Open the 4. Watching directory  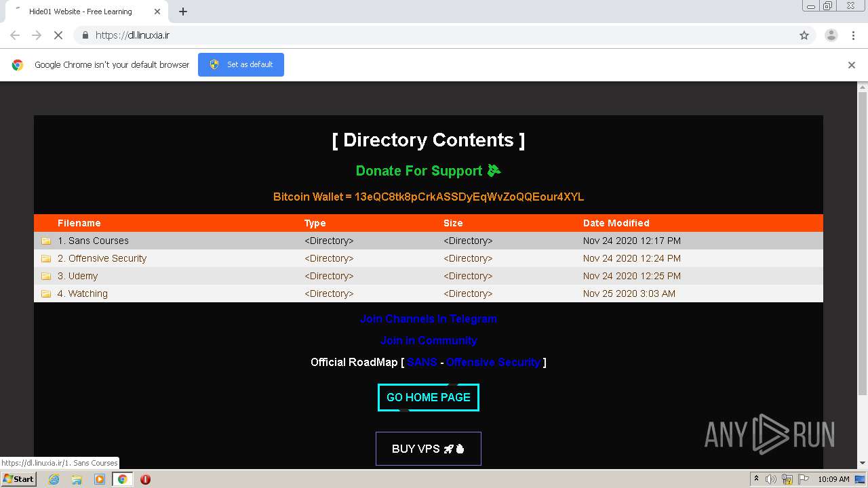(82, 293)
